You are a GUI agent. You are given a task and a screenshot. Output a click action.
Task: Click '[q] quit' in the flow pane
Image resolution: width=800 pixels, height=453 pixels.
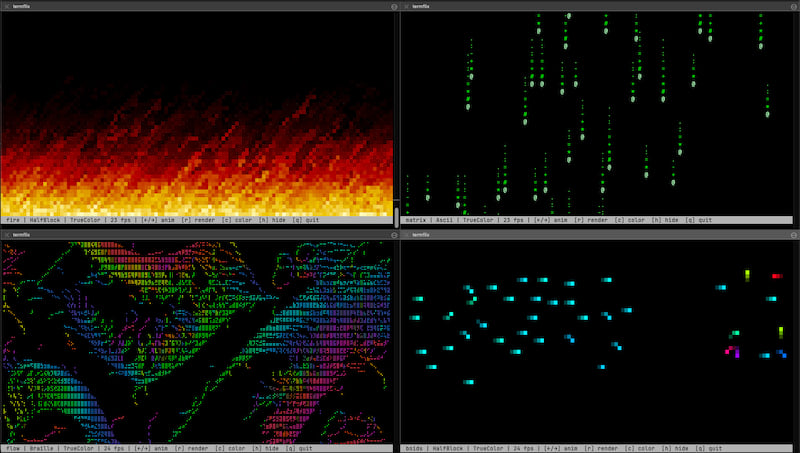tap(299, 449)
